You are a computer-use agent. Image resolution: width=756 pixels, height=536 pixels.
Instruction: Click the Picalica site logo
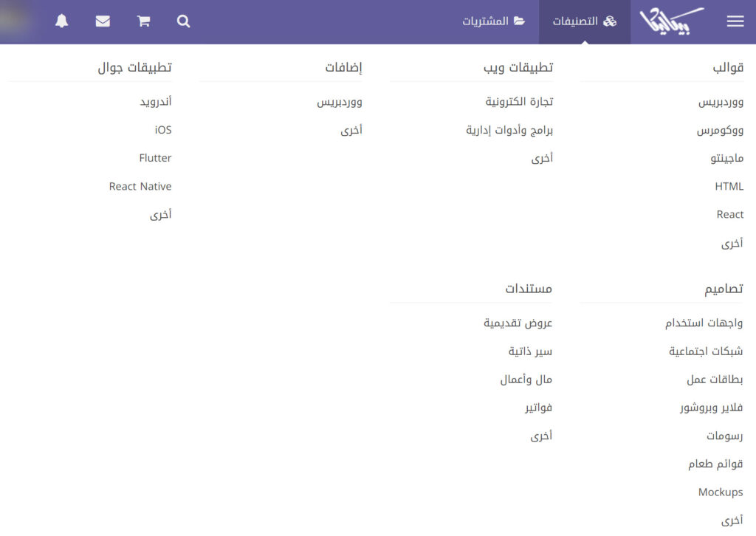coord(670,21)
